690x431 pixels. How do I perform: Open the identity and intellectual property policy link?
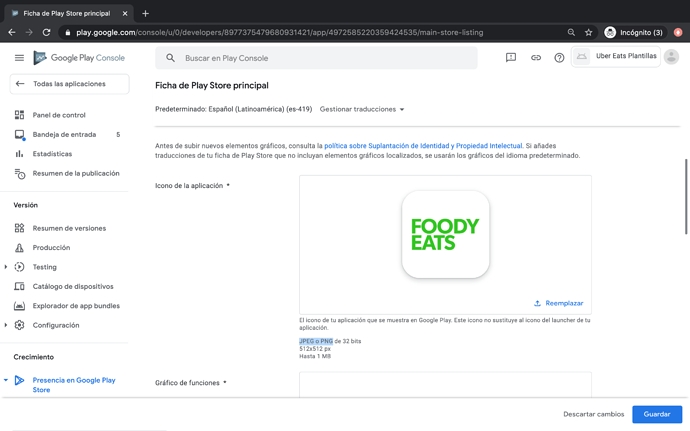tap(423, 146)
